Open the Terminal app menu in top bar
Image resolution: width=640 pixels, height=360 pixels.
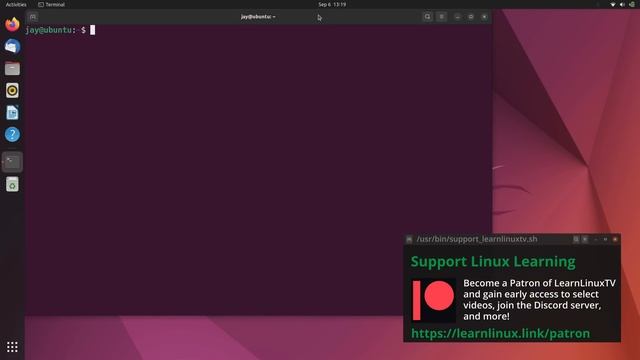51,4
